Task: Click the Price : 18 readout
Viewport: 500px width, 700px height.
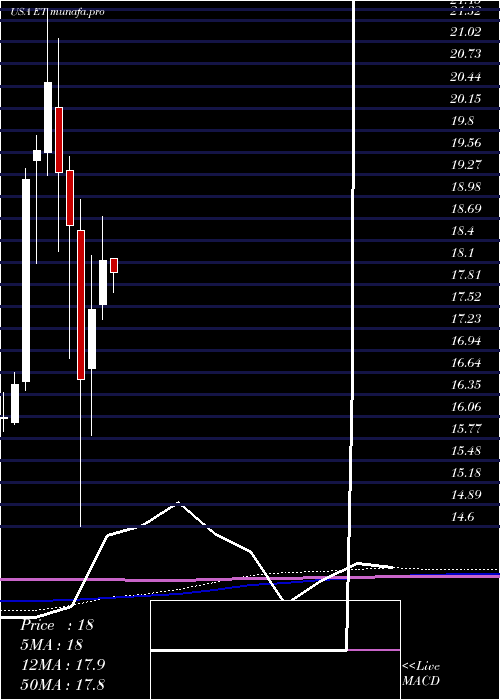Action: 57,625
